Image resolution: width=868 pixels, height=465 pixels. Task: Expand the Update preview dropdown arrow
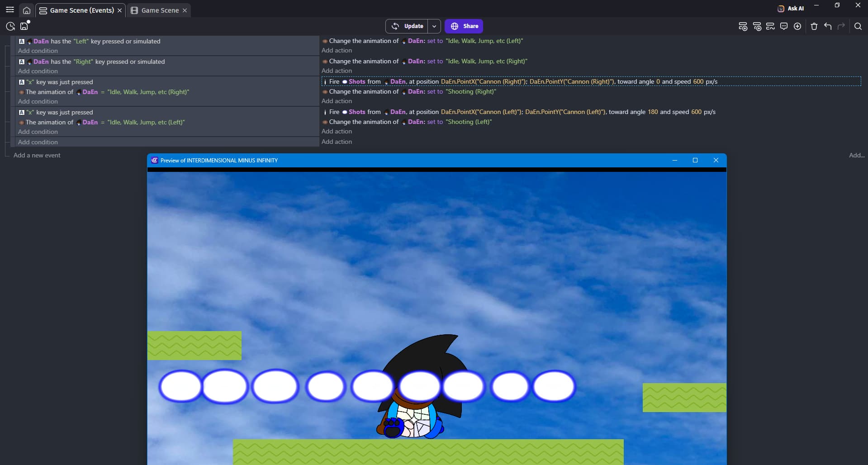coord(434,26)
